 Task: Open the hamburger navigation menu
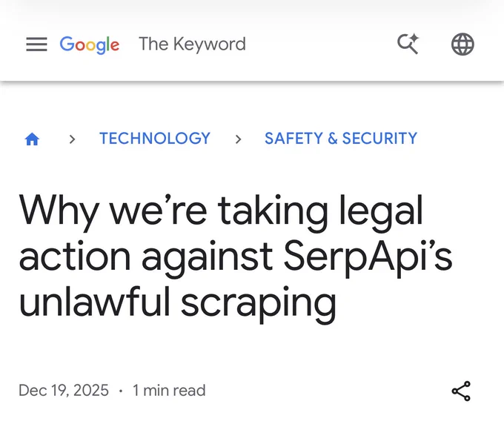(x=36, y=44)
